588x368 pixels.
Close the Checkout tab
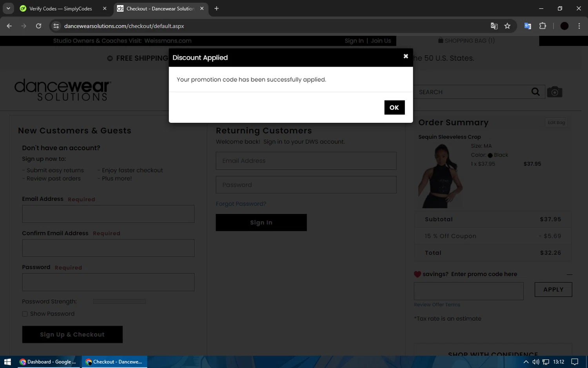[x=202, y=8]
